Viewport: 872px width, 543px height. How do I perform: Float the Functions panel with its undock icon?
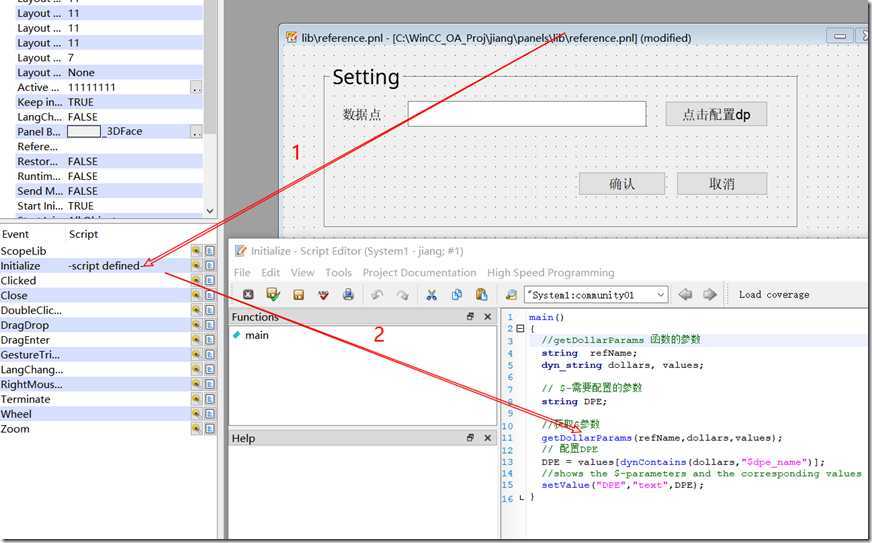click(x=470, y=317)
